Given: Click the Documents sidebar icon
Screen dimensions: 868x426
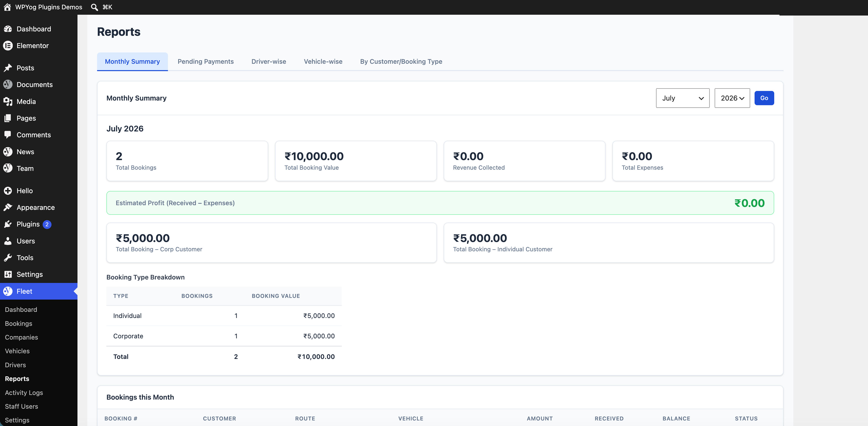Looking at the screenshot, I should pyautogui.click(x=8, y=85).
